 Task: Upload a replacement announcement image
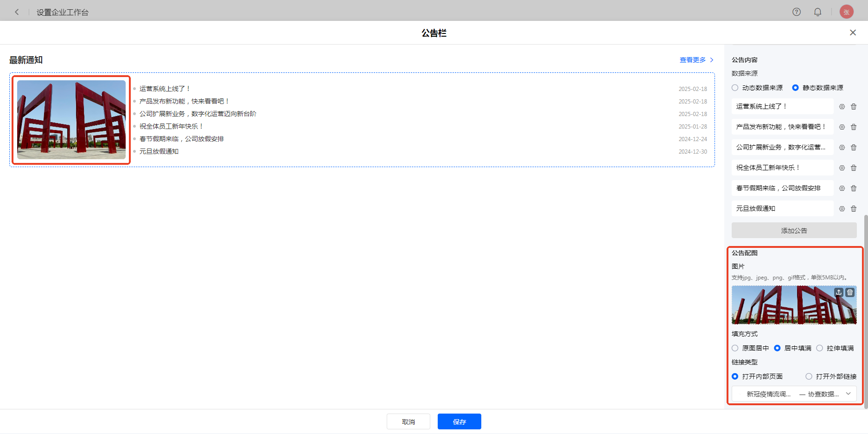839,292
